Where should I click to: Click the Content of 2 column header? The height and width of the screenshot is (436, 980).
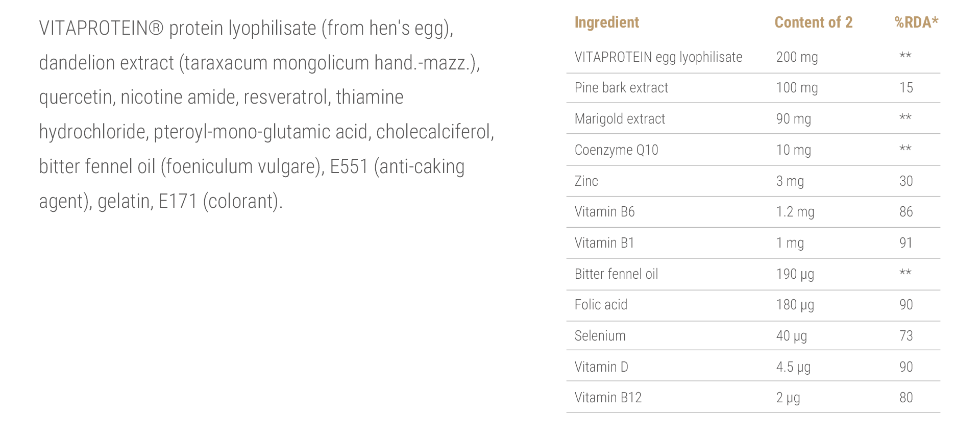(813, 22)
